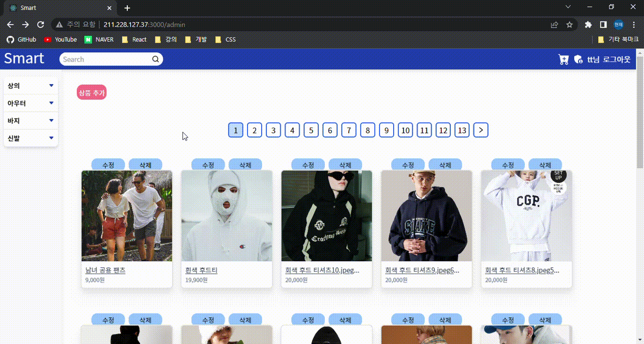Image resolution: width=644 pixels, height=344 pixels.
Task: Click the browser address bar URL
Action: point(144,24)
